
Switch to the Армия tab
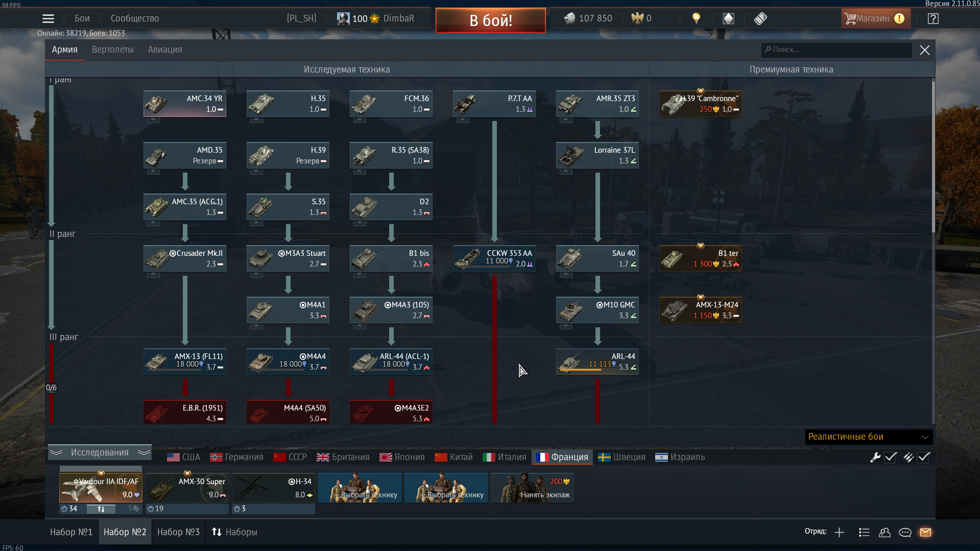64,50
